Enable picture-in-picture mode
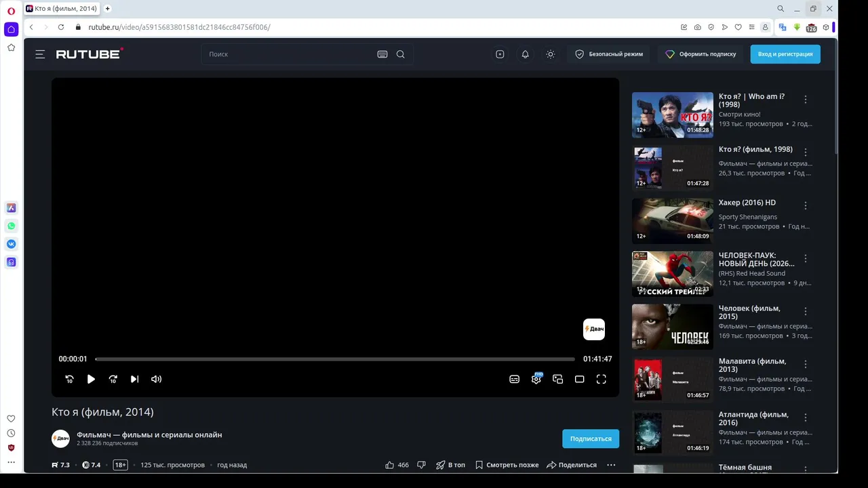Image resolution: width=868 pixels, height=488 pixels. click(557, 379)
